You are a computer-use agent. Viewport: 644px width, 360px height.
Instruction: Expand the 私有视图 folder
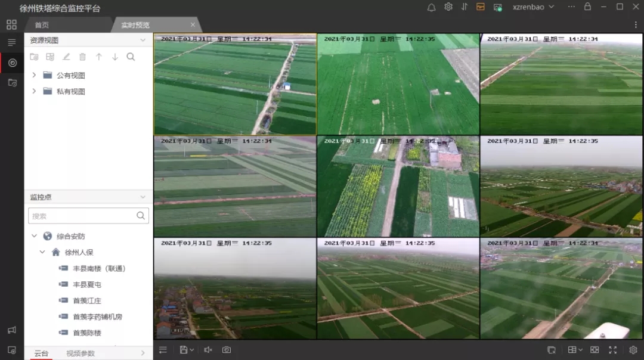click(34, 91)
